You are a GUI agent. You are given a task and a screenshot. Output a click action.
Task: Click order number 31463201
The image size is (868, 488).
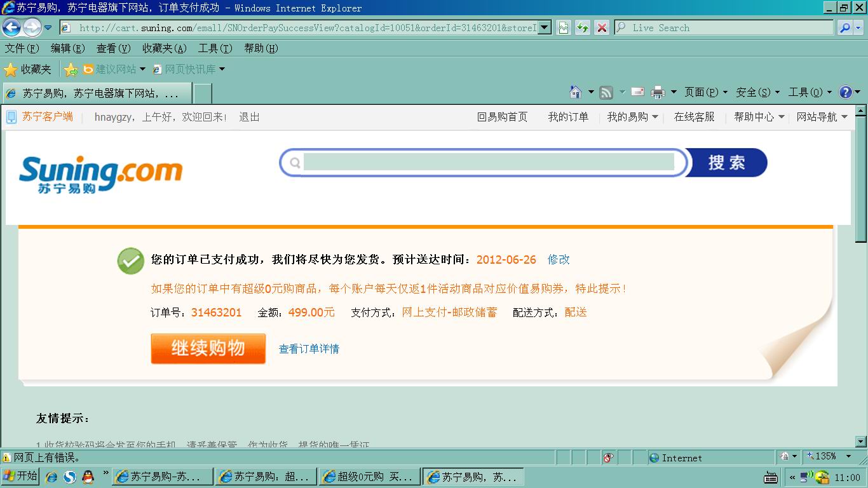pos(216,312)
